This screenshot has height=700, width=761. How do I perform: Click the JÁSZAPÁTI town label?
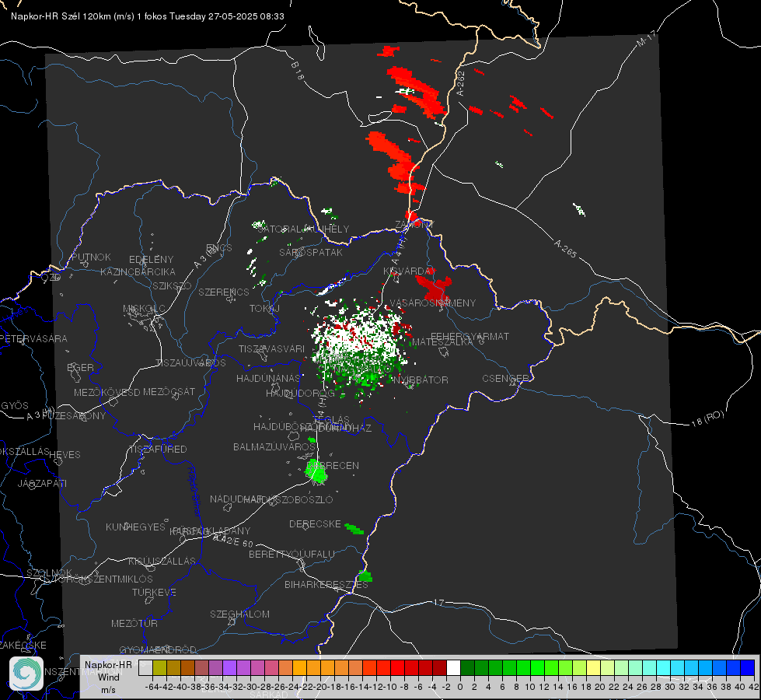[x=42, y=484]
